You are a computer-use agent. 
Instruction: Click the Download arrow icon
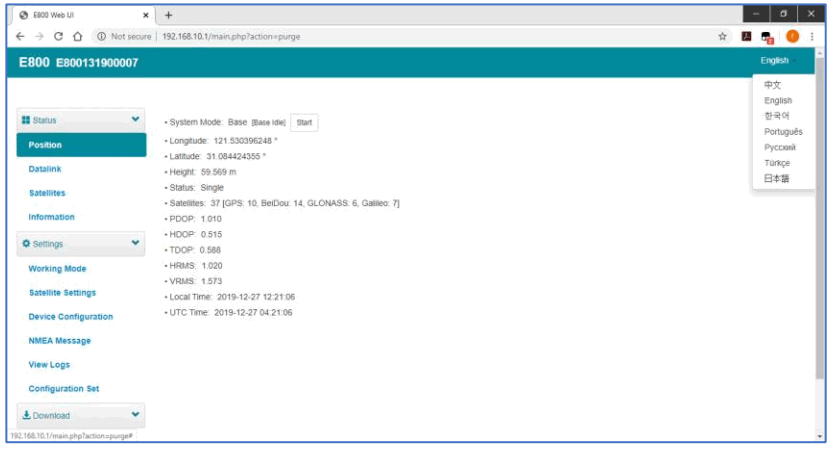pos(26,415)
